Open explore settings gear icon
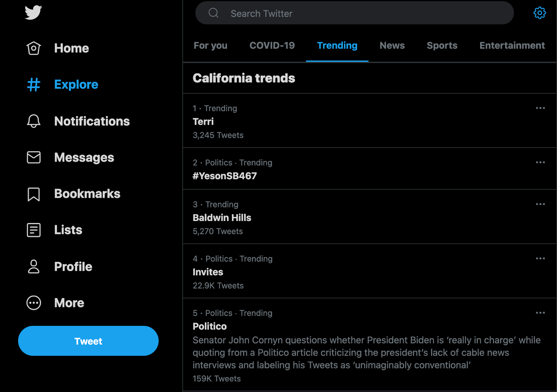 [540, 13]
